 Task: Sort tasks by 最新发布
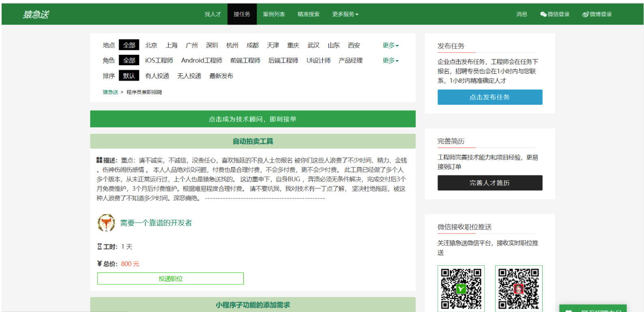pyautogui.click(x=221, y=76)
